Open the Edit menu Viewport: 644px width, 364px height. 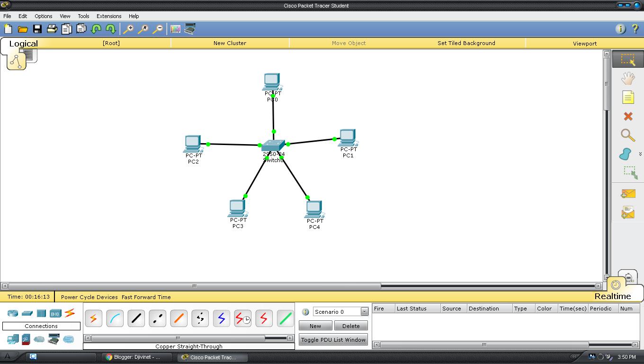click(23, 16)
